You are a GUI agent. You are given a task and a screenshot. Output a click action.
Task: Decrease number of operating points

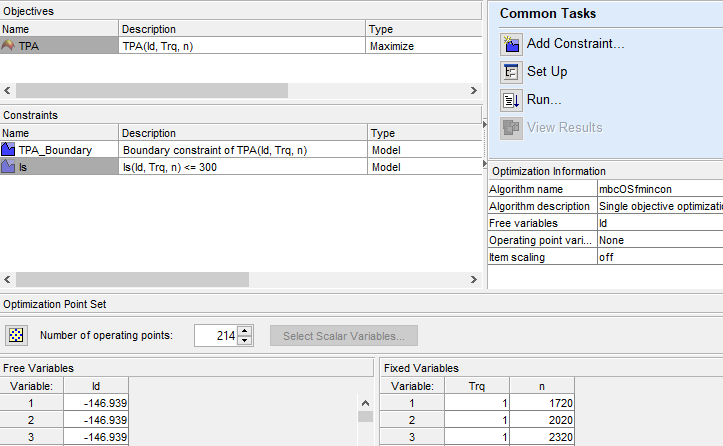[x=246, y=341]
